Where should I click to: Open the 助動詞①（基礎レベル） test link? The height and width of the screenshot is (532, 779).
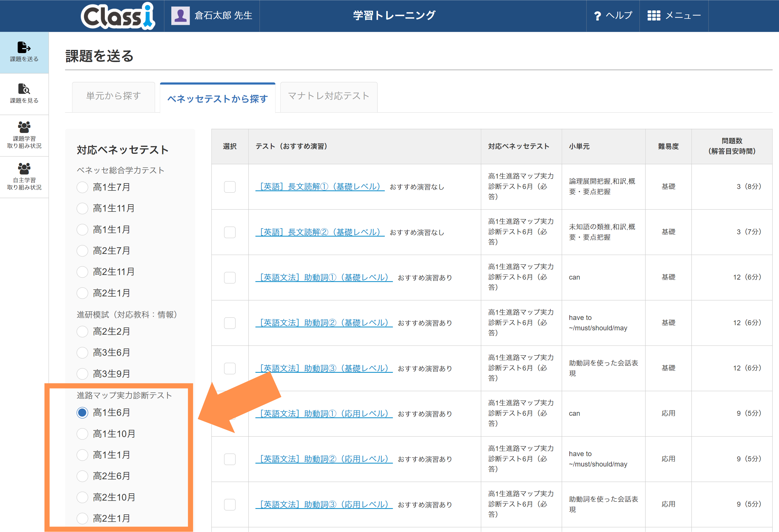pos(324,277)
